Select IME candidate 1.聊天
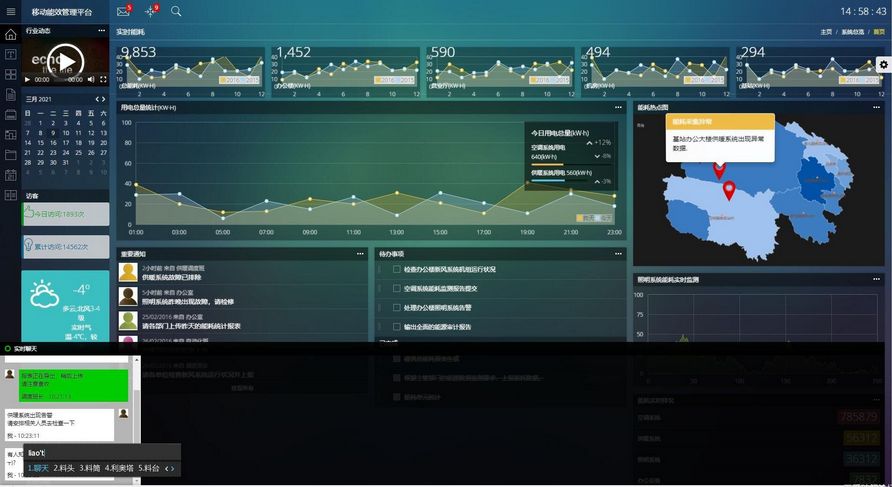 (x=38, y=468)
